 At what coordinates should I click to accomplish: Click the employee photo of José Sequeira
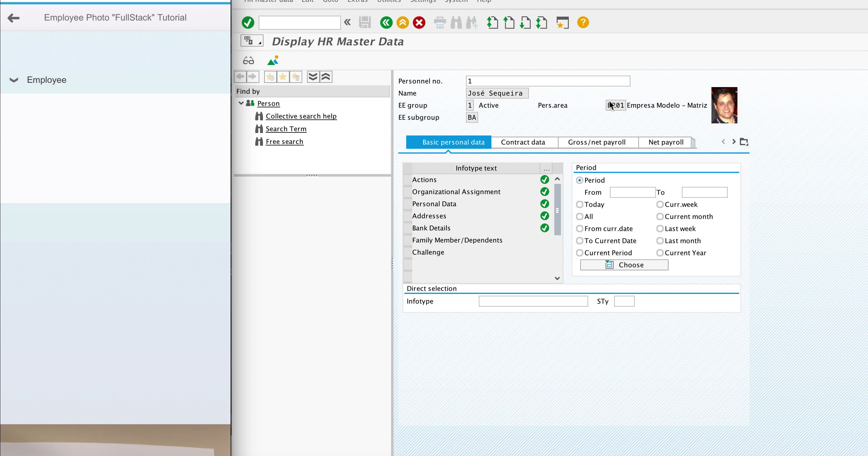(x=724, y=105)
